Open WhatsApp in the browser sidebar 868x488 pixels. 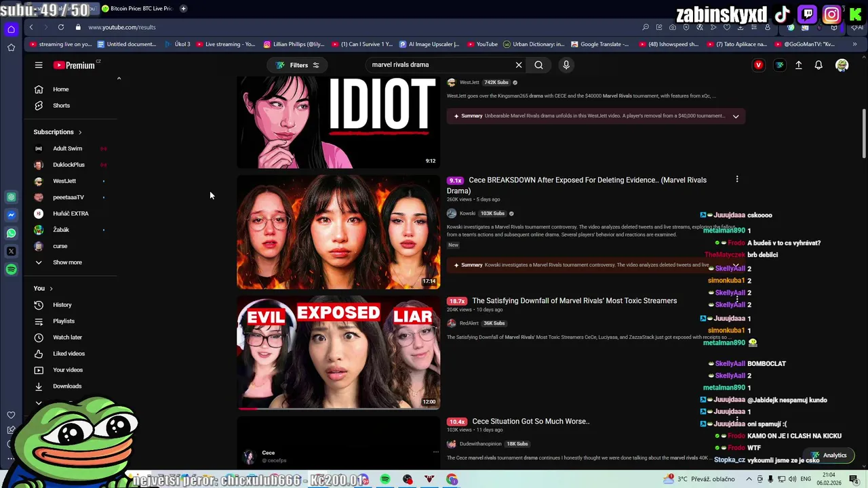point(11,233)
